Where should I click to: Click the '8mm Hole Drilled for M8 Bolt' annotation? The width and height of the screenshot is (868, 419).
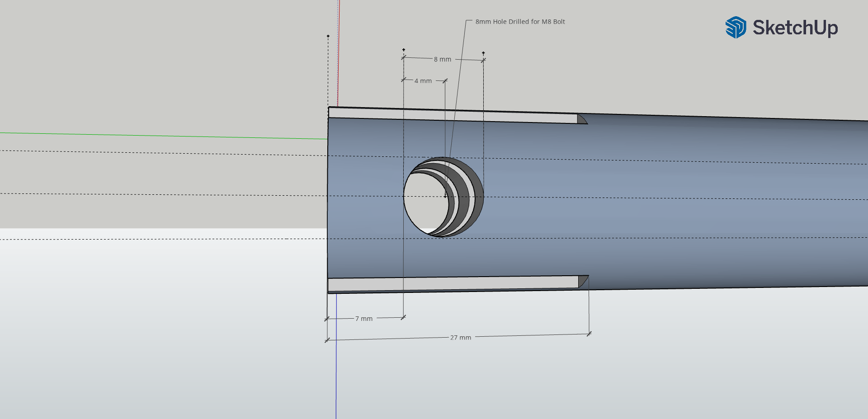520,21
